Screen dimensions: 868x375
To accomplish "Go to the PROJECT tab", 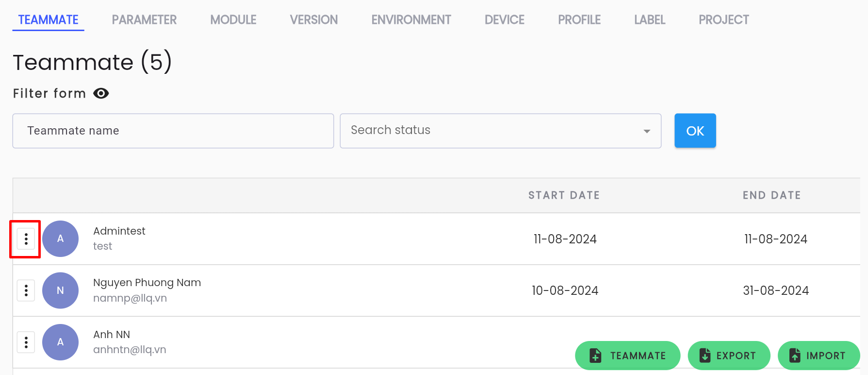I will click(x=723, y=20).
